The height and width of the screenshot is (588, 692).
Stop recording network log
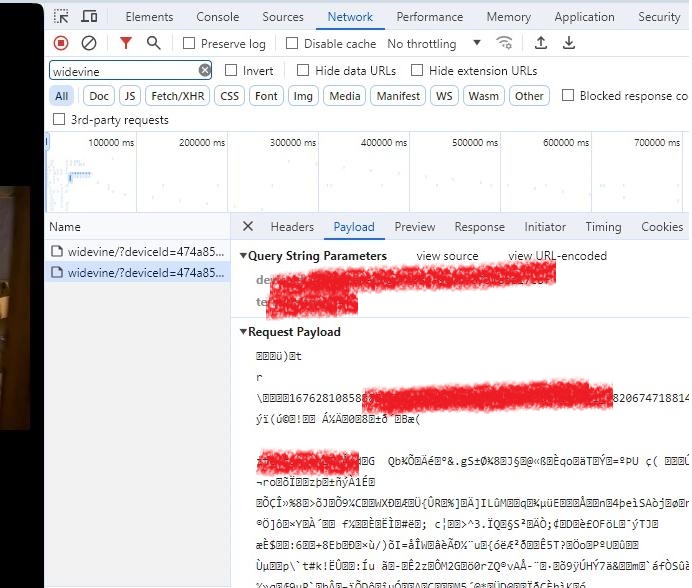point(61,43)
